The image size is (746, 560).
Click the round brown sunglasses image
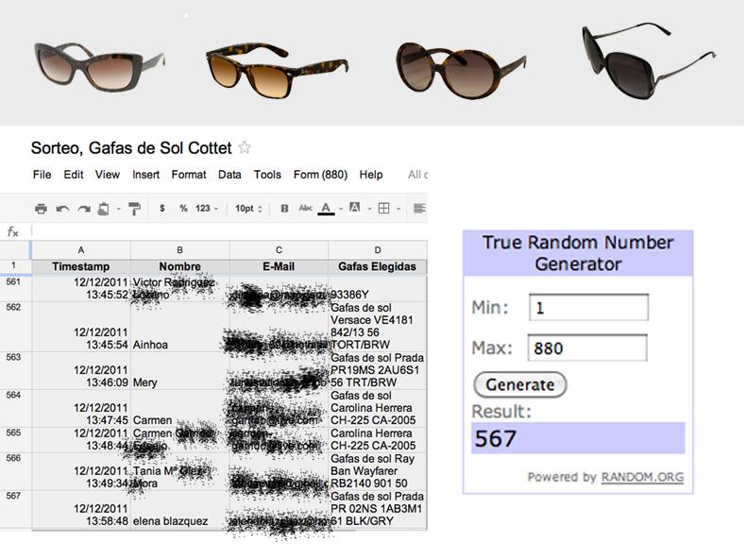coord(461,71)
